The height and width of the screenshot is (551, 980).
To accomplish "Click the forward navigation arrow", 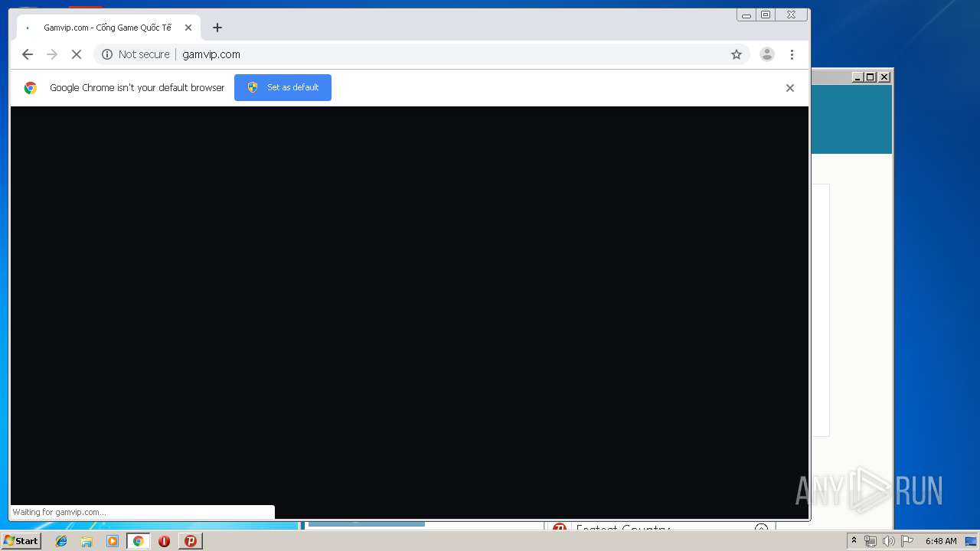I will (x=52, y=54).
